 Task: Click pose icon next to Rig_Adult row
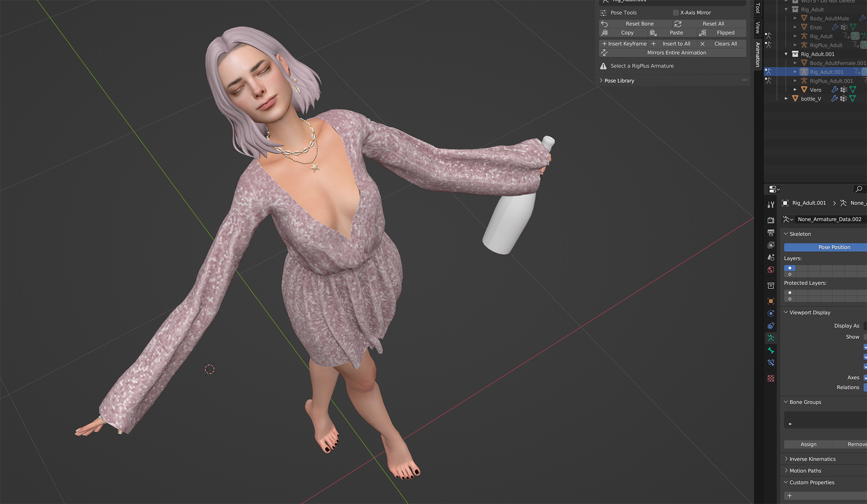[768, 36]
